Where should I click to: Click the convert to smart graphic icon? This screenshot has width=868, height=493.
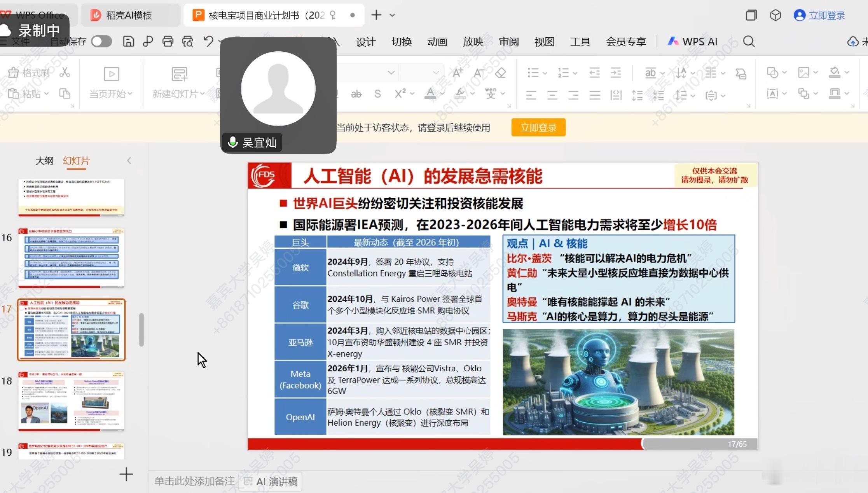(741, 73)
